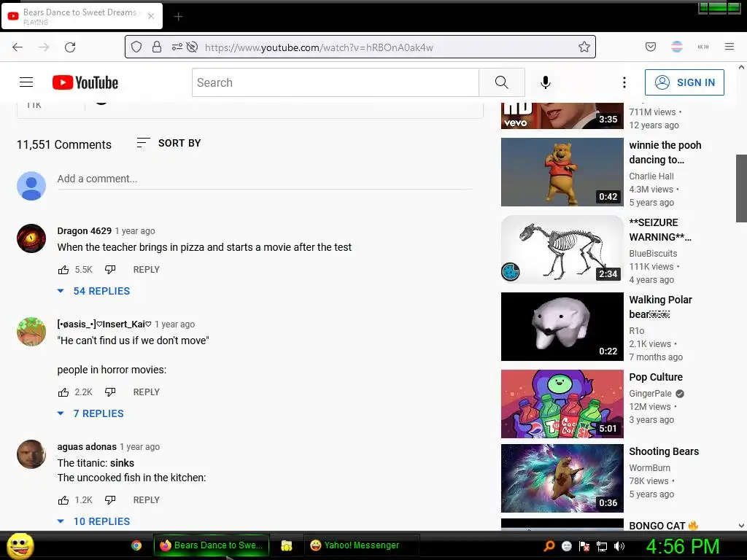Go forward with browser forward arrow
747x560 pixels.
click(x=44, y=47)
